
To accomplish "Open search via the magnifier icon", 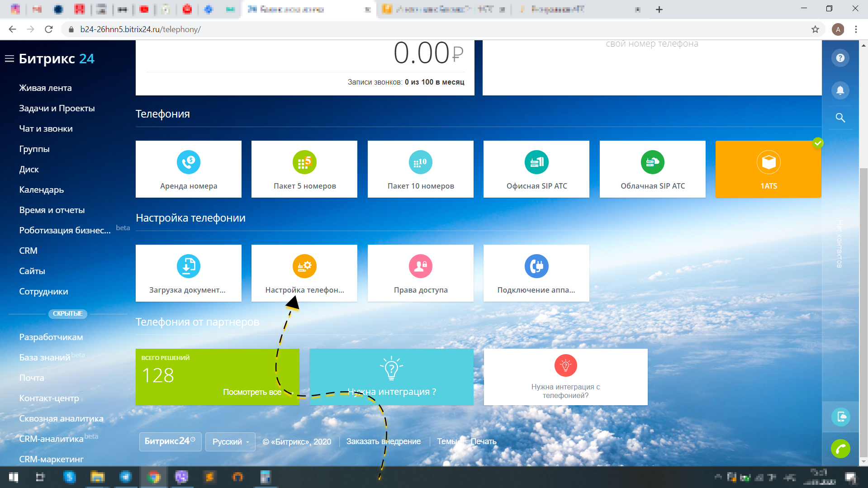I will tap(840, 118).
